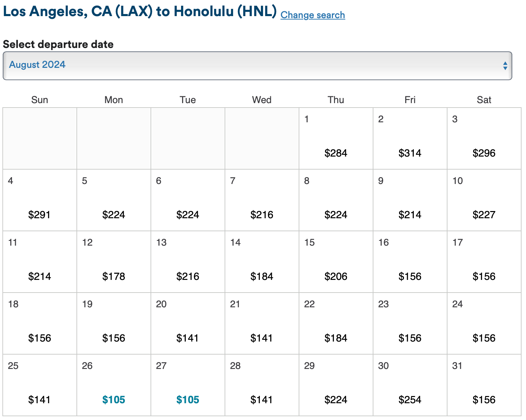Select August 14 with $184 fare
The width and height of the screenshot is (526, 420).
coord(262,276)
